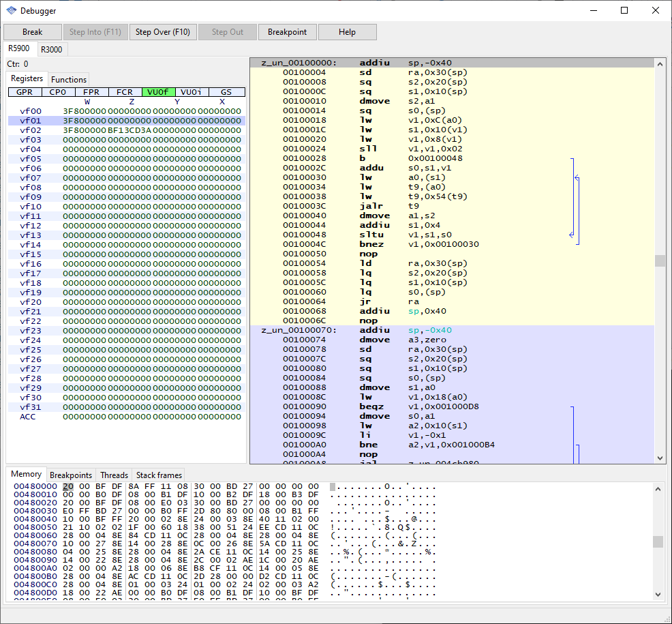Viewport: 672px width, 624px height.
Task: Click the disabled Step Into (F11) button
Action: click(x=95, y=32)
